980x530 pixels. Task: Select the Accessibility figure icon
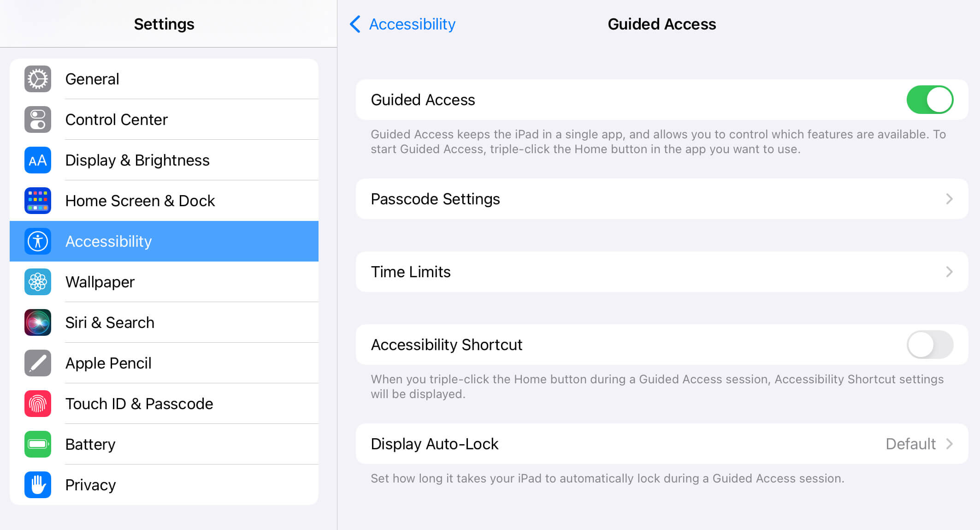click(x=37, y=241)
